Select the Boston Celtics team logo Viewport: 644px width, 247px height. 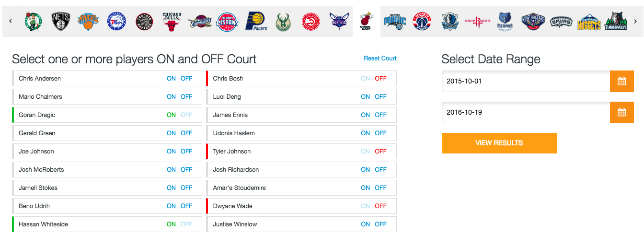point(33,22)
